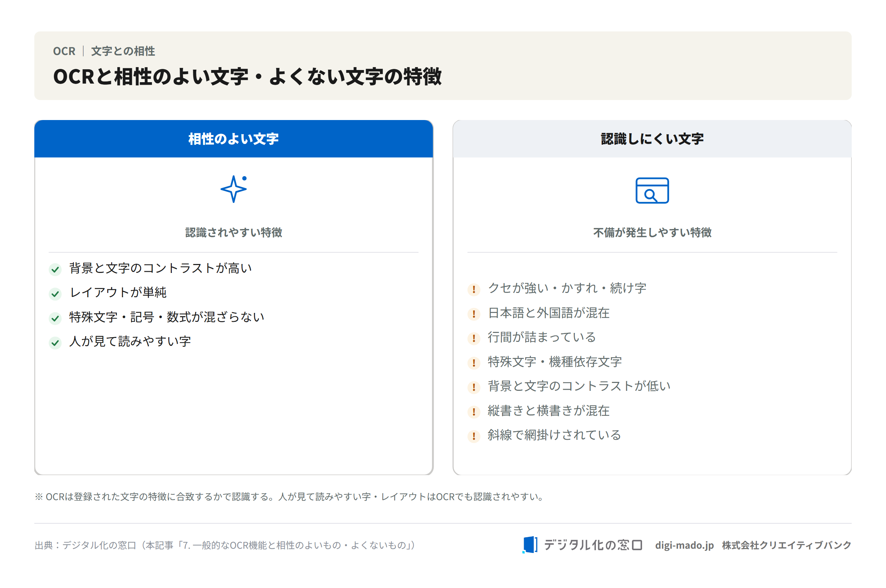Select the 認識しにくい文字 gray header
This screenshot has width=886, height=588.
[x=652, y=139]
